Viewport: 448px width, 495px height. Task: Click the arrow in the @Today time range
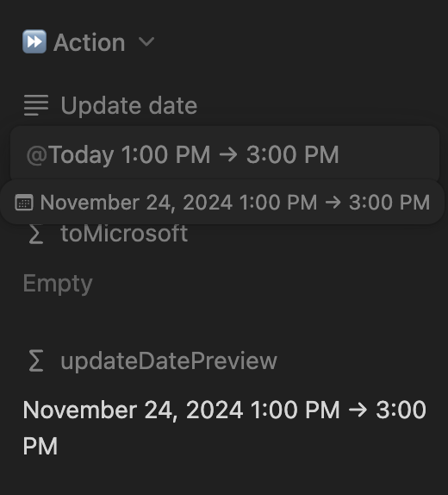[228, 154]
